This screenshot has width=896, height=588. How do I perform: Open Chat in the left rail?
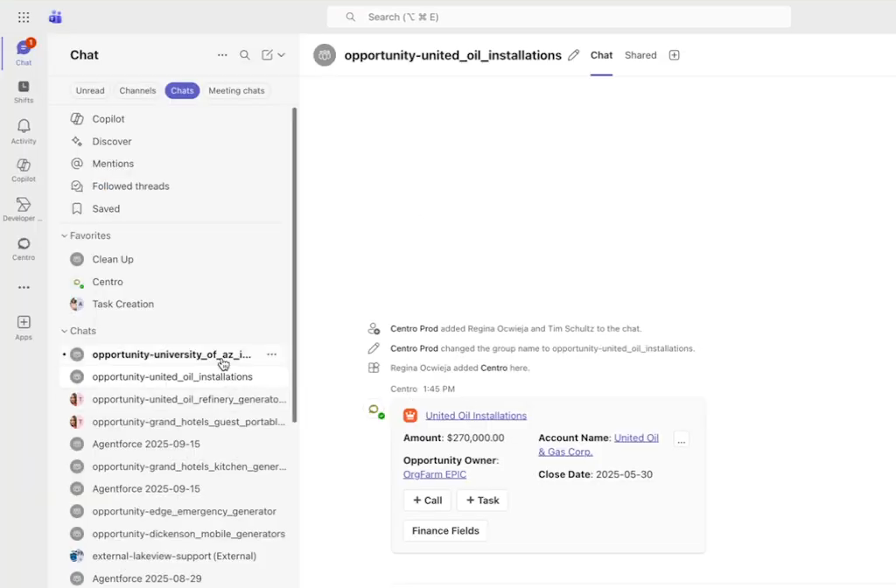click(x=24, y=52)
